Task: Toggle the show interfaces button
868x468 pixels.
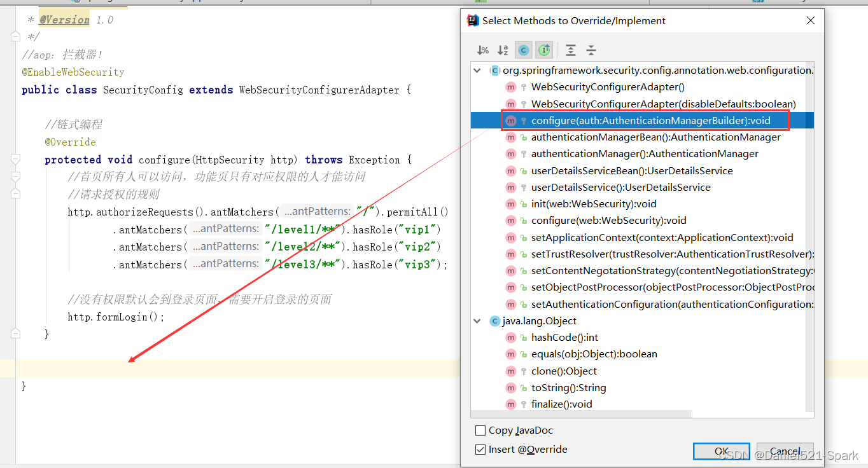Action: (544, 50)
